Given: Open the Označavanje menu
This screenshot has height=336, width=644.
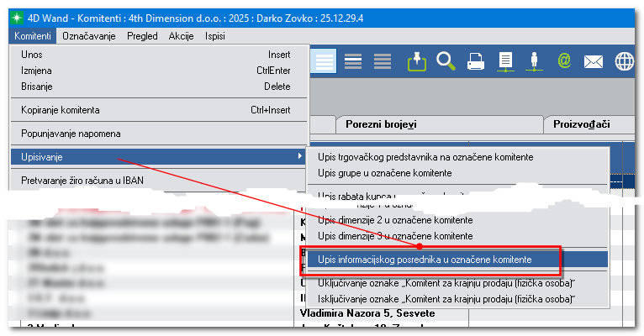Looking at the screenshot, I should (x=90, y=35).
